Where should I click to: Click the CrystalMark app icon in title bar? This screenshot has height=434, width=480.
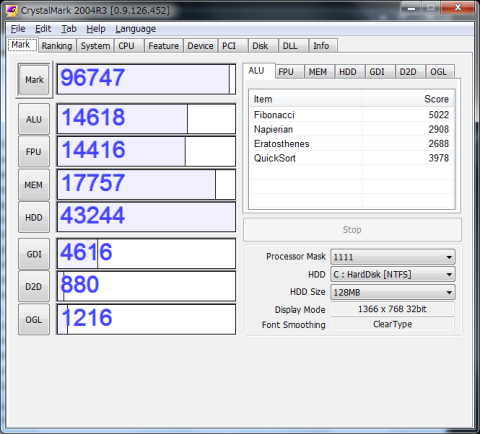11,11
